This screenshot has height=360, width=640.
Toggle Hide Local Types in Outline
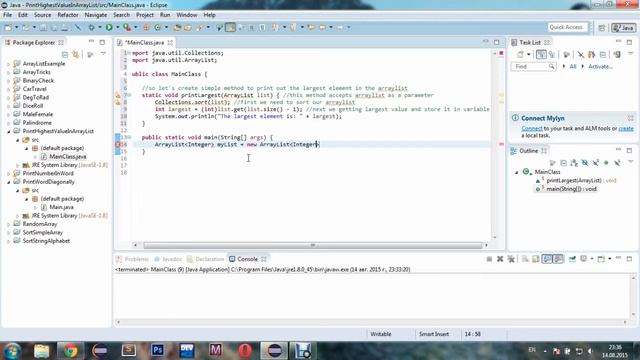pyautogui.click(x=617, y=163)
